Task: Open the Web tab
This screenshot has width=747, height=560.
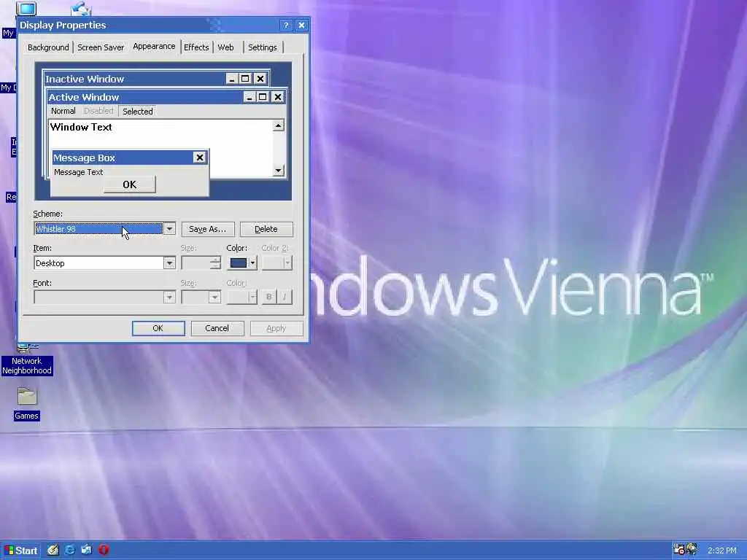Action: 226,47
